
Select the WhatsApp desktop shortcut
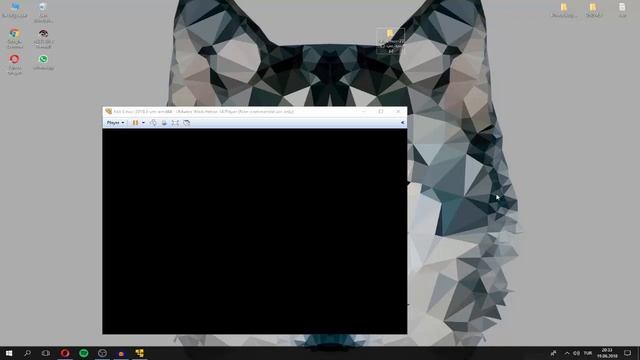(43, 62)
